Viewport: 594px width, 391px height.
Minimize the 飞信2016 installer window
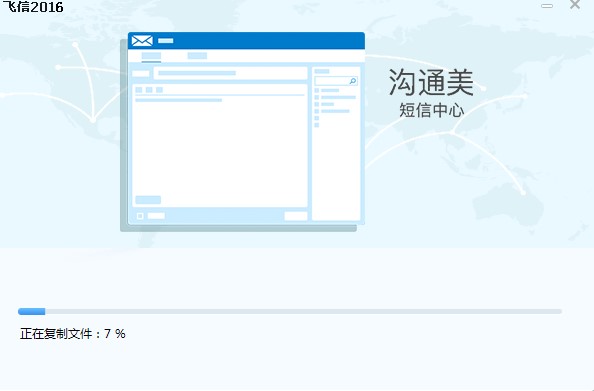click(547, 6)
